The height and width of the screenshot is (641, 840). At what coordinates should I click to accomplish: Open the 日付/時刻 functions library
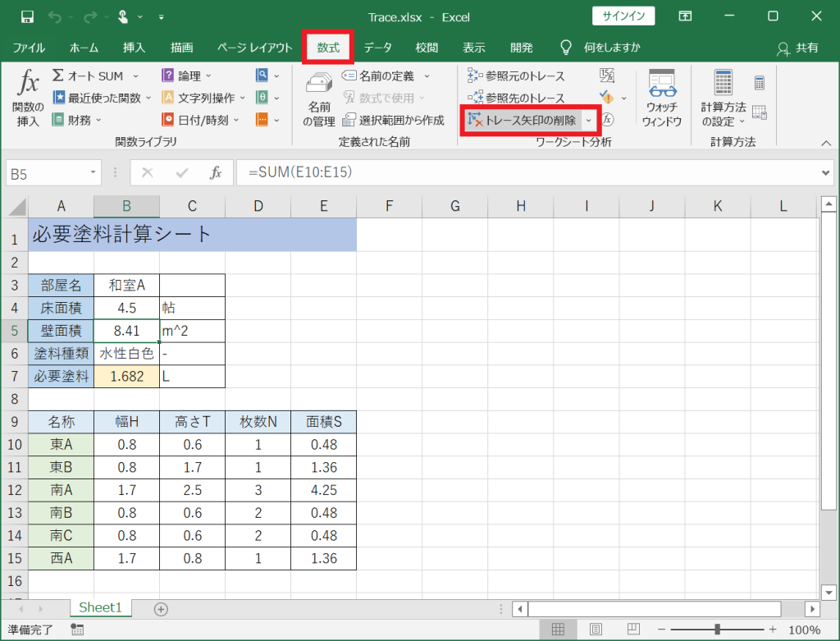(x=201, y=120)
